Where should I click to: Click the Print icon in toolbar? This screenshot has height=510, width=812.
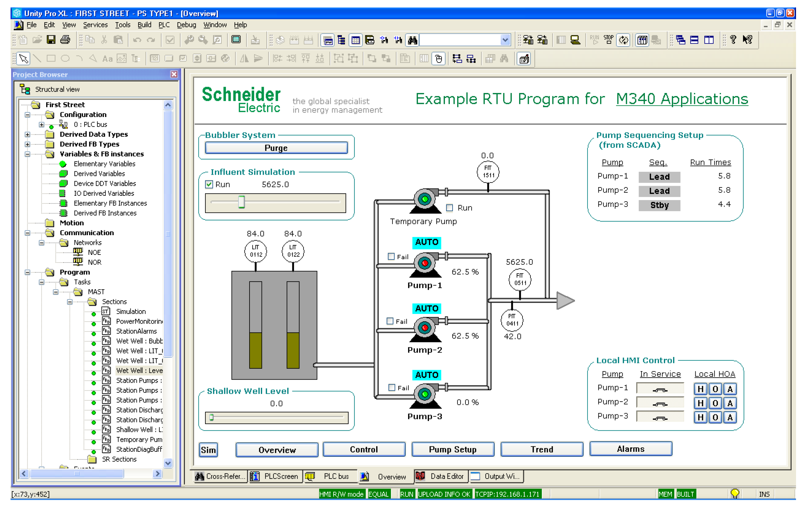click(65, 40)
